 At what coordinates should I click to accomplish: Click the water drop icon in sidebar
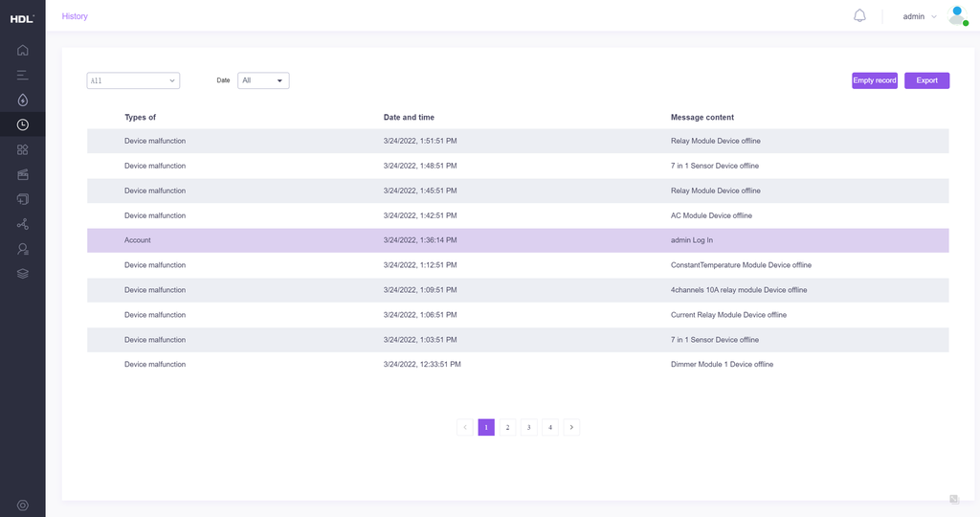[23, 100]
